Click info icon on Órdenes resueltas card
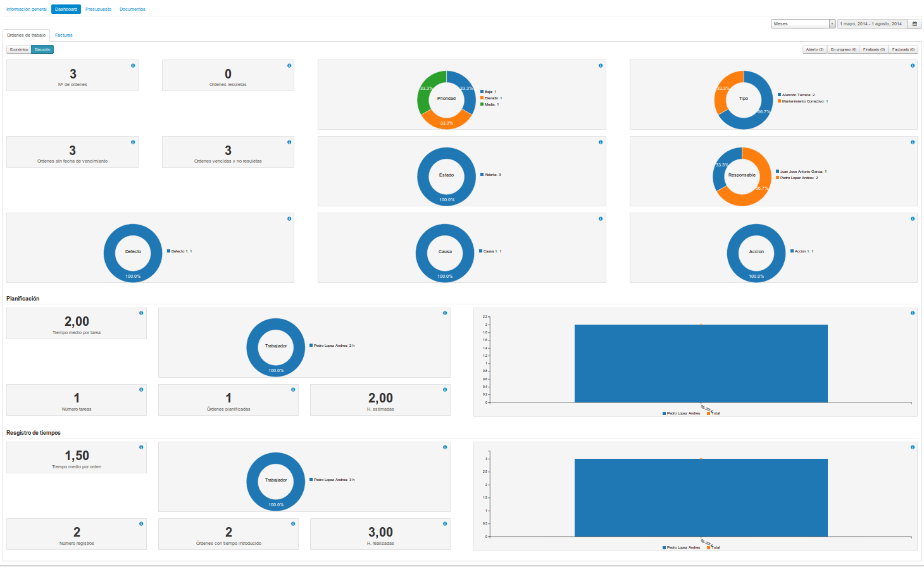 (x=289, y=66)
